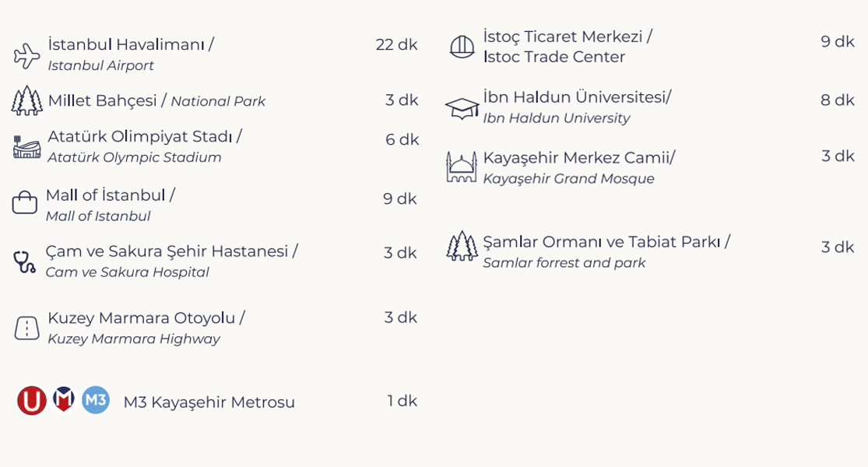The width and height of the screenshot is (868, 467).
Task: Click the shopping bag icon for Mall of İstanbul
Action: [25, 203]
